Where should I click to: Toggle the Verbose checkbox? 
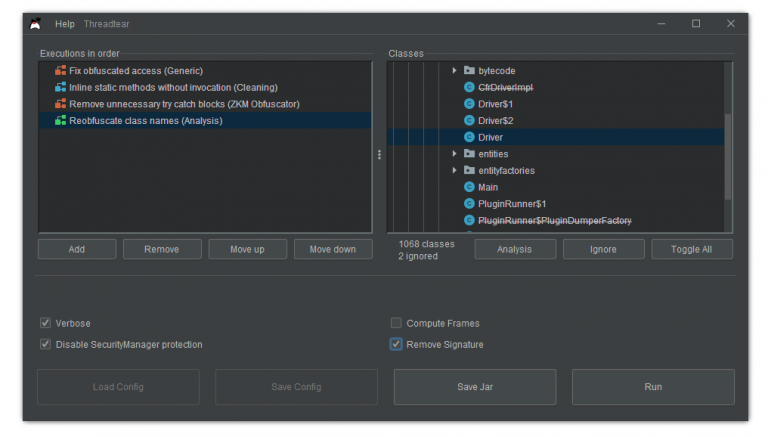tap(45, 323)
